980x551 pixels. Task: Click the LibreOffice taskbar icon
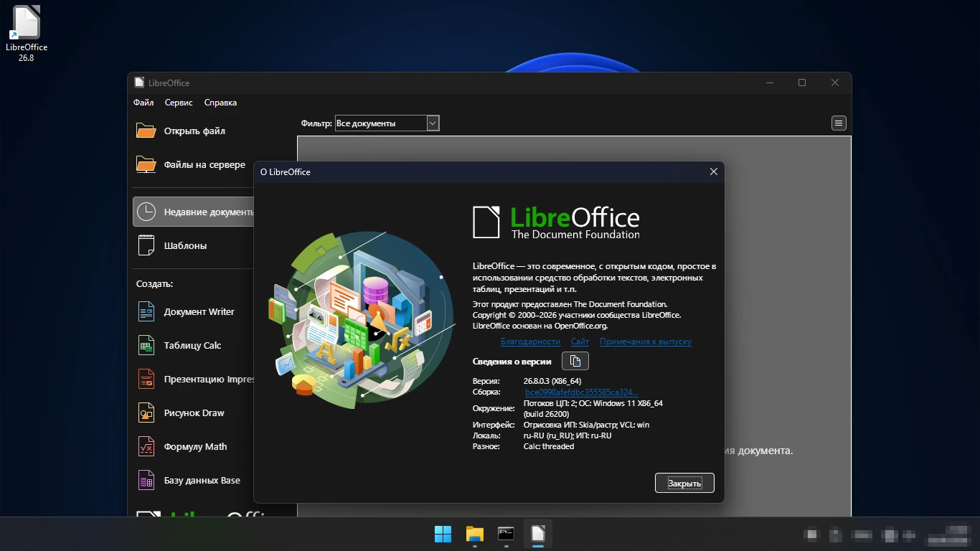(x=538, y=534)
